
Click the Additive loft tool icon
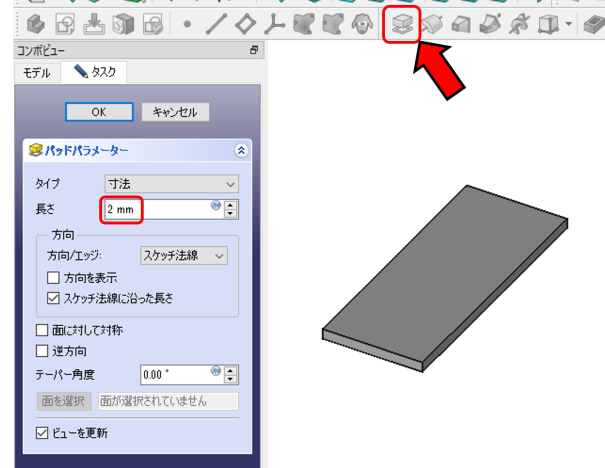(x=461, y=24)
